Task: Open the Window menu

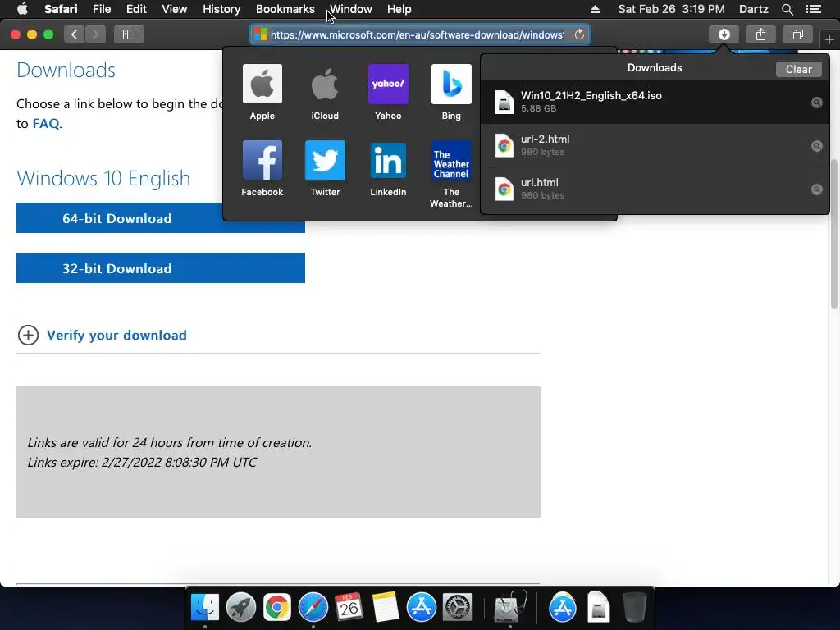Action: click(x=350, y=9)
